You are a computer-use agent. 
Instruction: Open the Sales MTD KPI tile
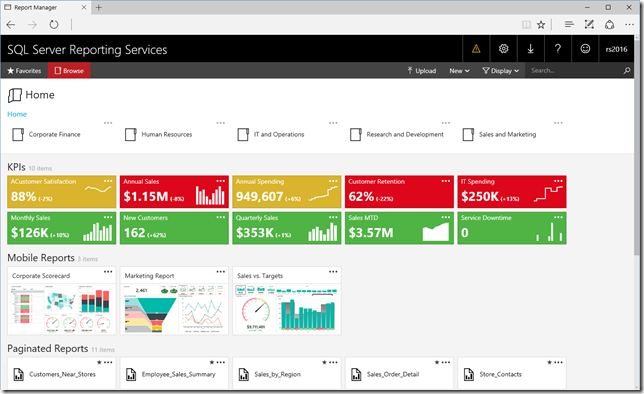(399, 228)
